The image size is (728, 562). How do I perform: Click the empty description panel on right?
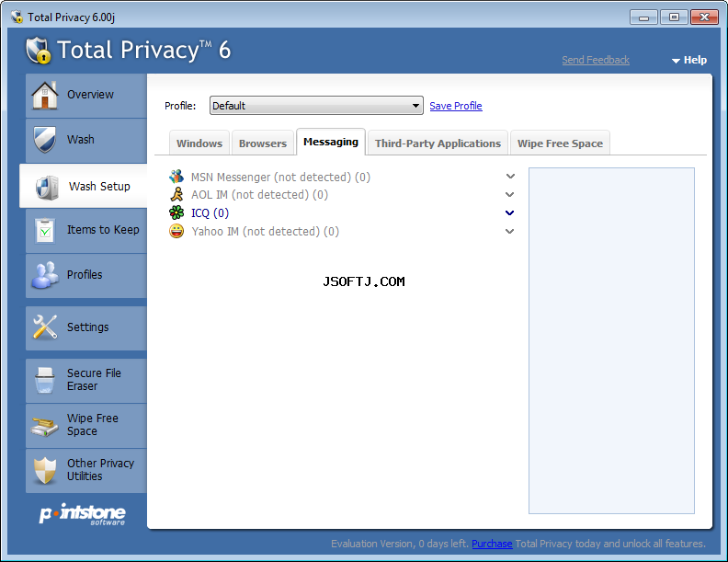point(611,340)
